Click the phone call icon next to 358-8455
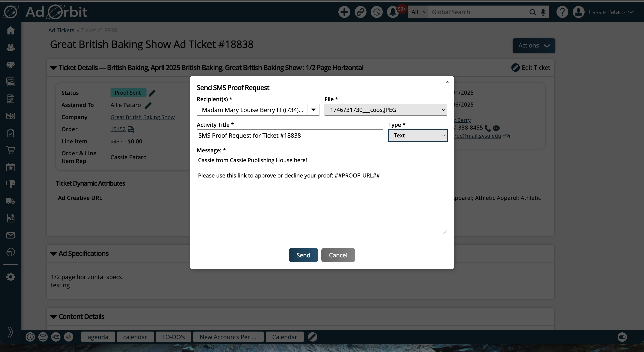The width and height of the screenshot is (644, 352). coord(487,128)
